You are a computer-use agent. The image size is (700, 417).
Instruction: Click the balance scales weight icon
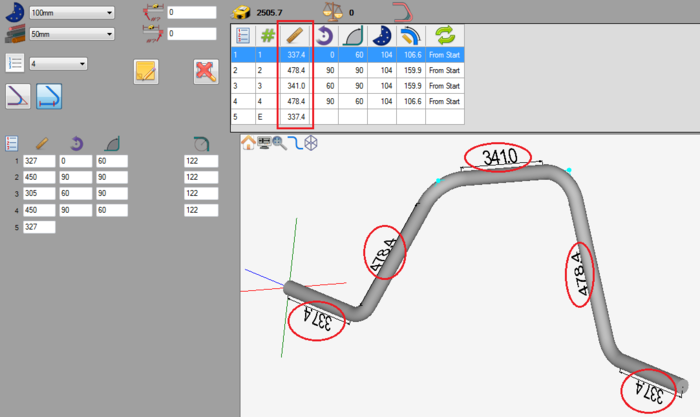333,12
